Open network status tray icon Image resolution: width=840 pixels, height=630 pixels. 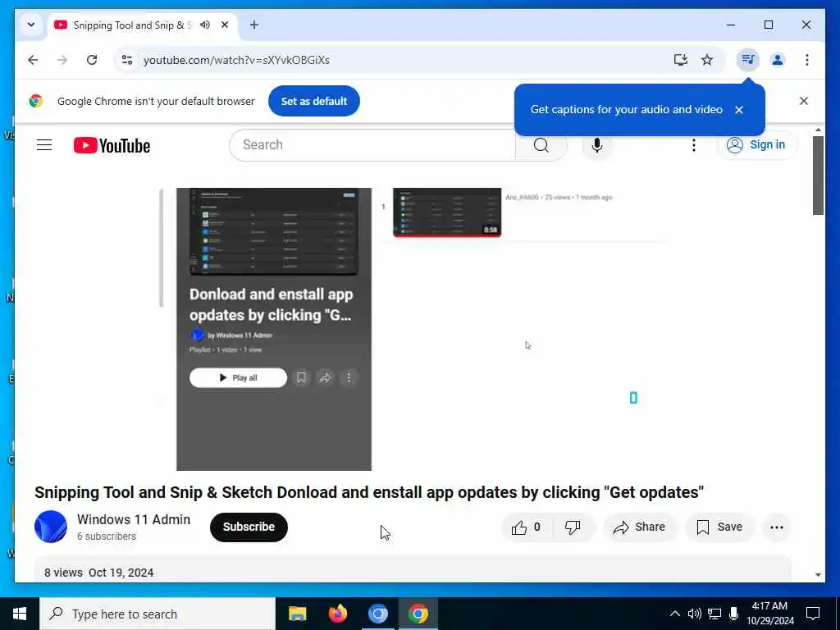(x=714, y=614)
